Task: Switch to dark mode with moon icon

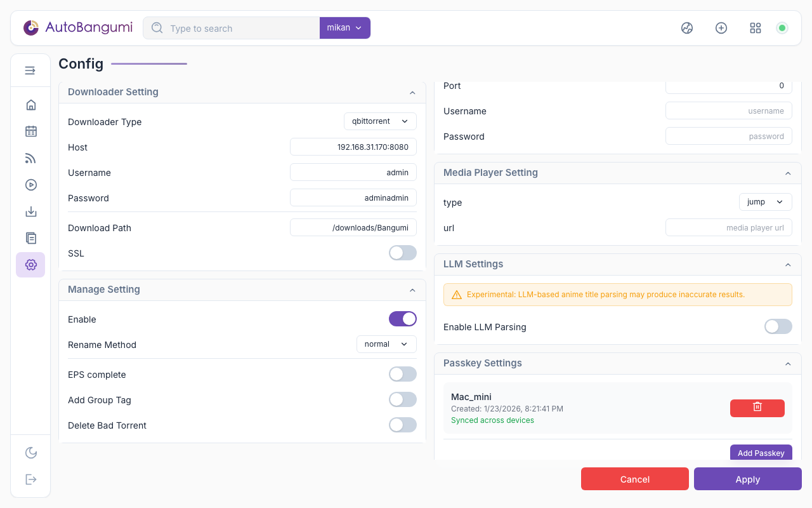Action: pyautogui.click(x=30, y=453)
